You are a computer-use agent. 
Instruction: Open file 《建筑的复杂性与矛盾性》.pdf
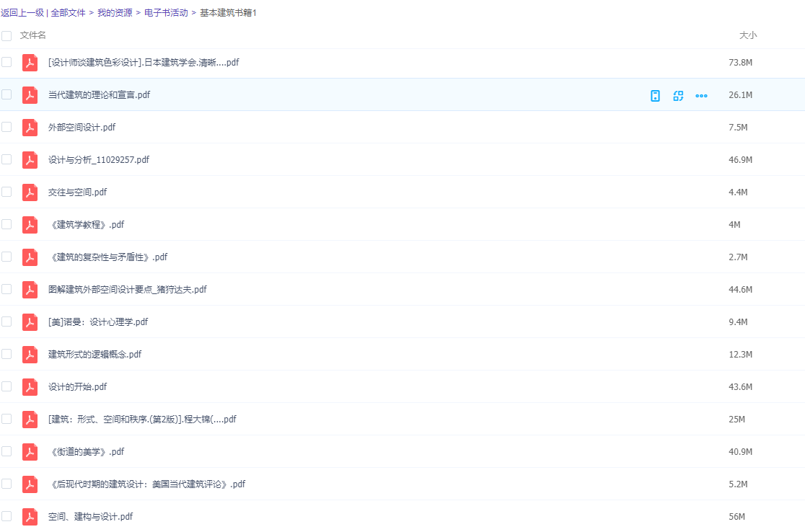click(107, 257)
